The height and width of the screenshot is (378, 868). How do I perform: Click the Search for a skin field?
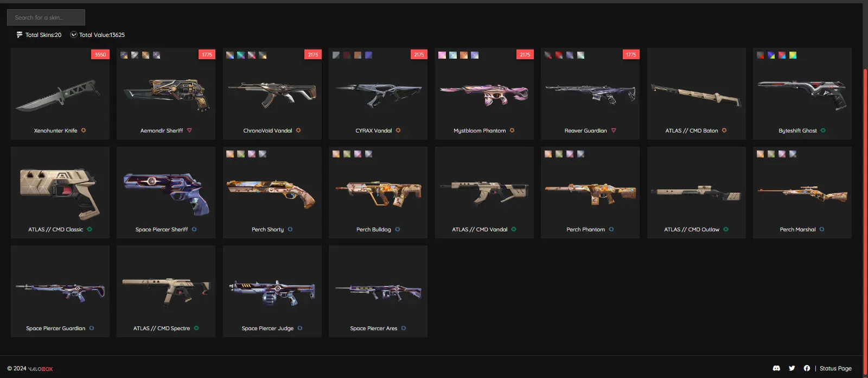click(x=46, y=17)
